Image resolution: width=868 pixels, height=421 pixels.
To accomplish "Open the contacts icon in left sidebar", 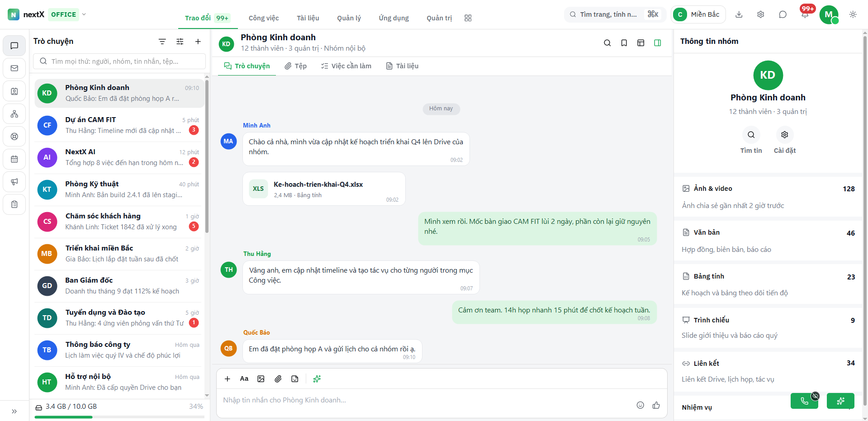I will click(x=14, y=91).
